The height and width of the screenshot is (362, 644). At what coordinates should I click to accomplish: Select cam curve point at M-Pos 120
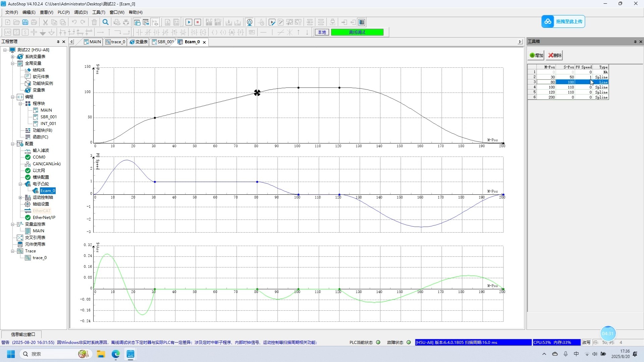tap(339, 88)
